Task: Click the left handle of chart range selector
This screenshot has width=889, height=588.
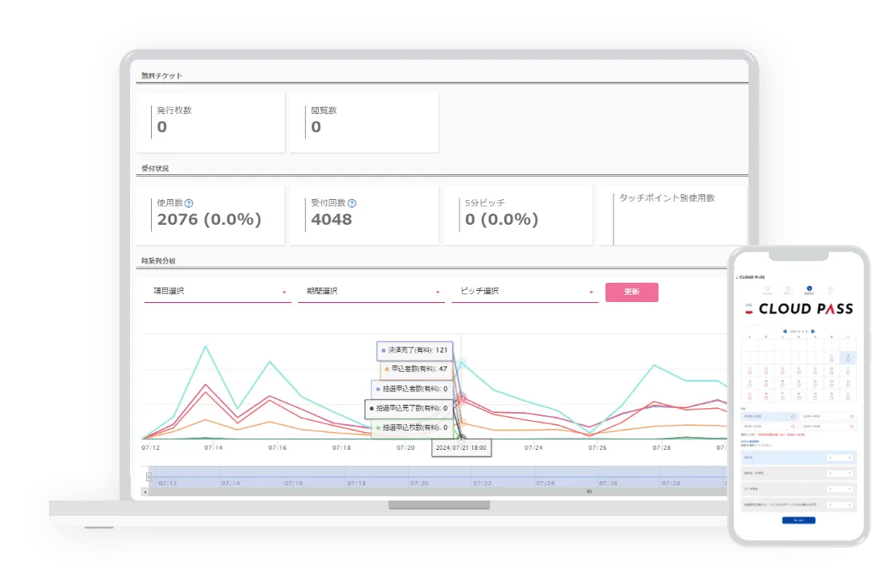Action: pyautogui.click(x=148, y=476)
